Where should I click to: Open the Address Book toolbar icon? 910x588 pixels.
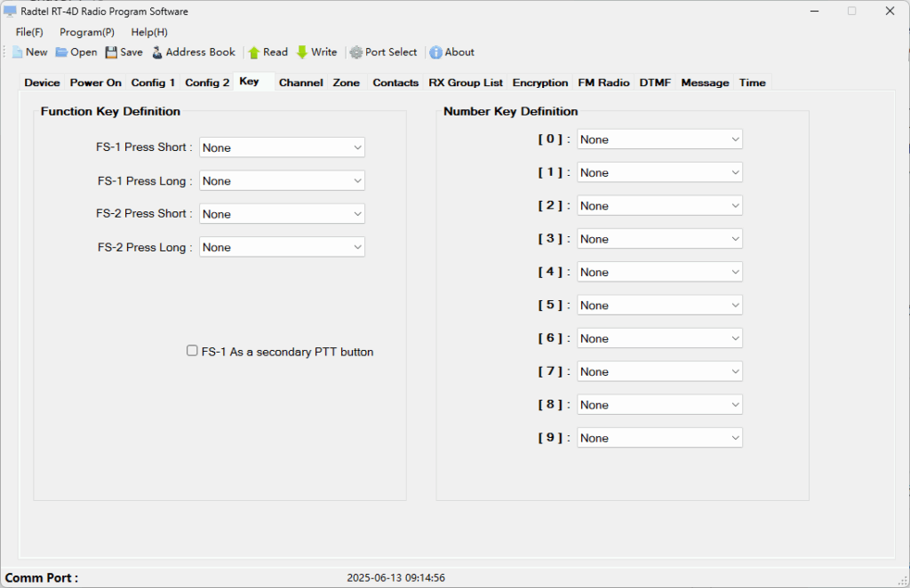157,52
